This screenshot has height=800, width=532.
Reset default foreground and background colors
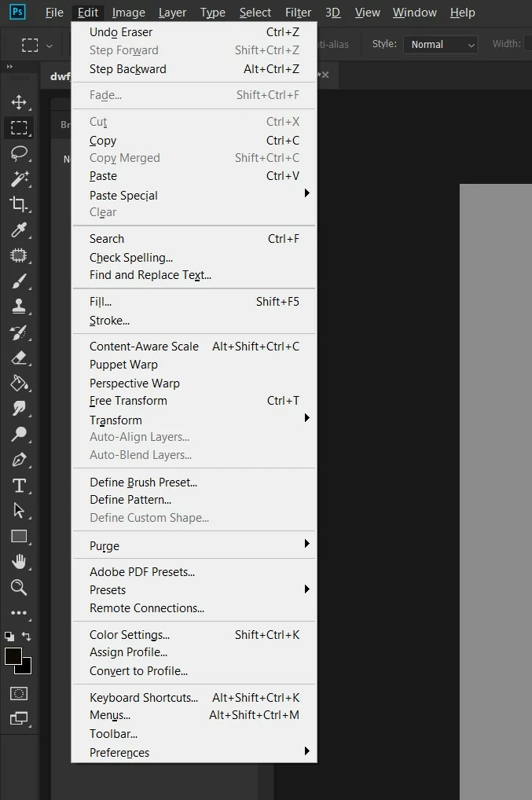[x=9, y=637]
